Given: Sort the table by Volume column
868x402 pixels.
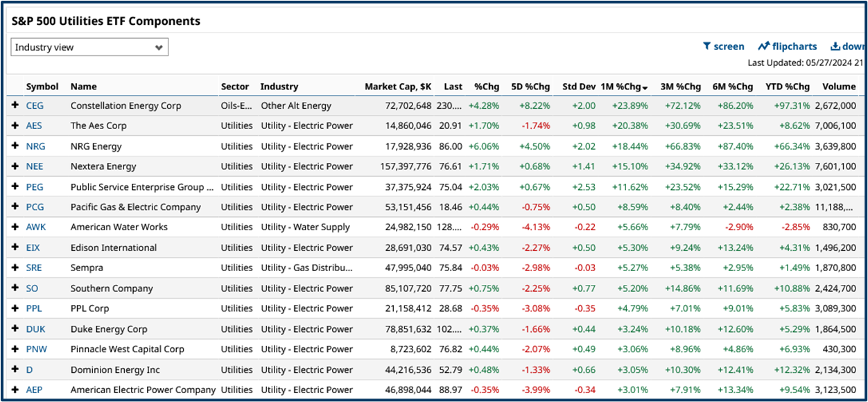Looking at the screenshot, I should (839, 86).
